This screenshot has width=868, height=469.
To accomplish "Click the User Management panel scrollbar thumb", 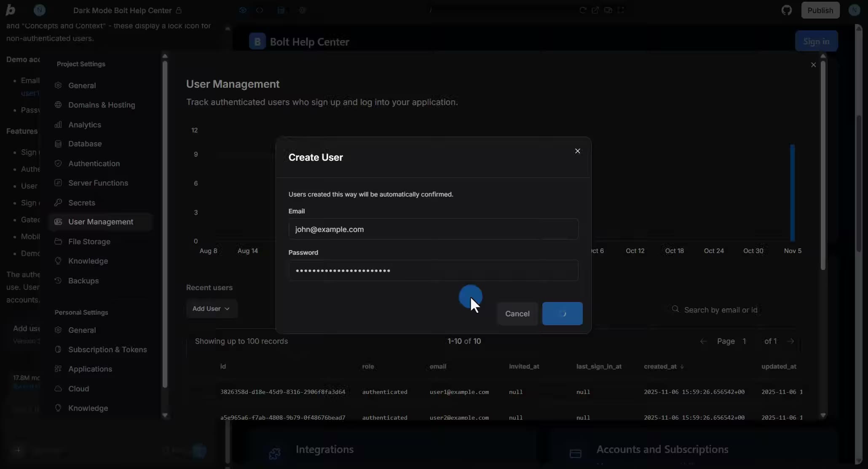I will [823, 165].
